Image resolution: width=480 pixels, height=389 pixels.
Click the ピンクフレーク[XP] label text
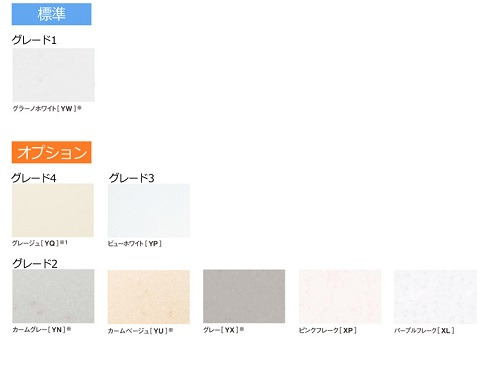point(328,330)
